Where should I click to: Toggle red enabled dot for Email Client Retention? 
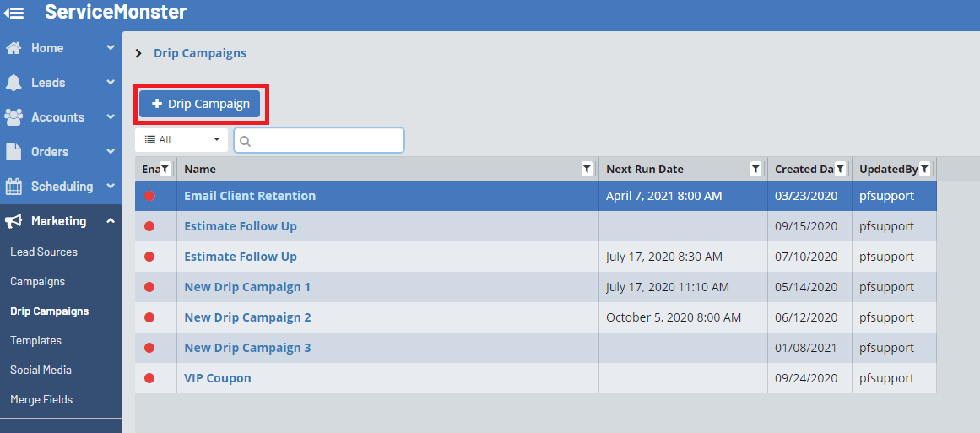(x=149, y=196)
